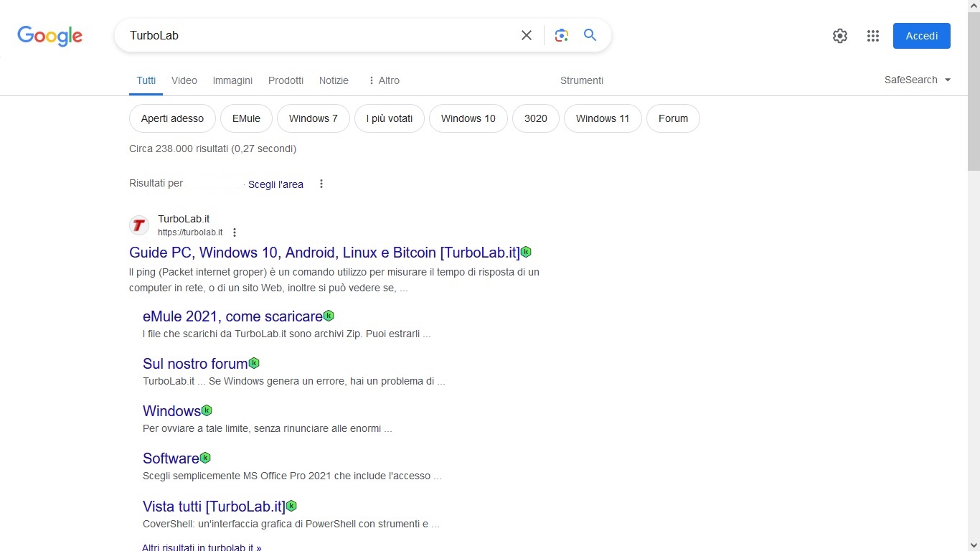Open Vista tutti [TurboLab.it] link
The image size is (980, 551).
point(214,507)
